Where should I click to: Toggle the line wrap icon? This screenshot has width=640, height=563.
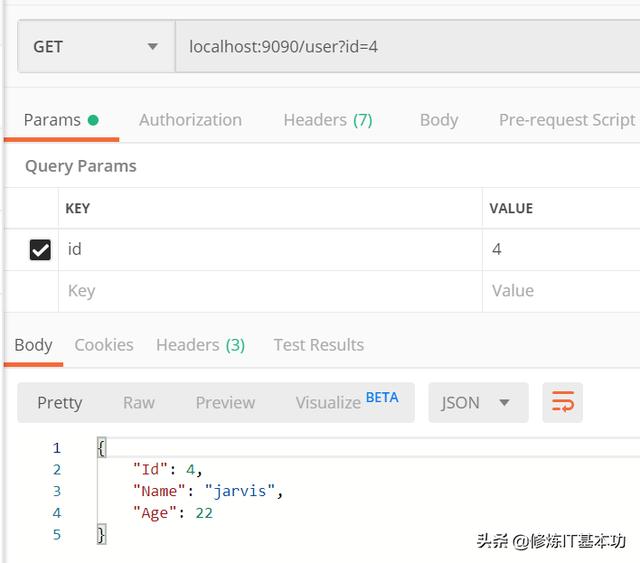[562, 403]
